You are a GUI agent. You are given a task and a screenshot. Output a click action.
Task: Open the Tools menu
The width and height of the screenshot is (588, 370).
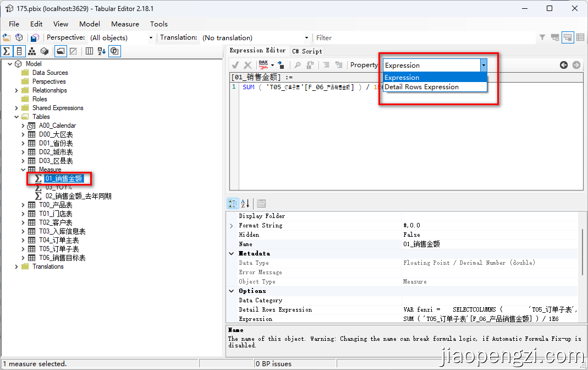coord(158,24)
